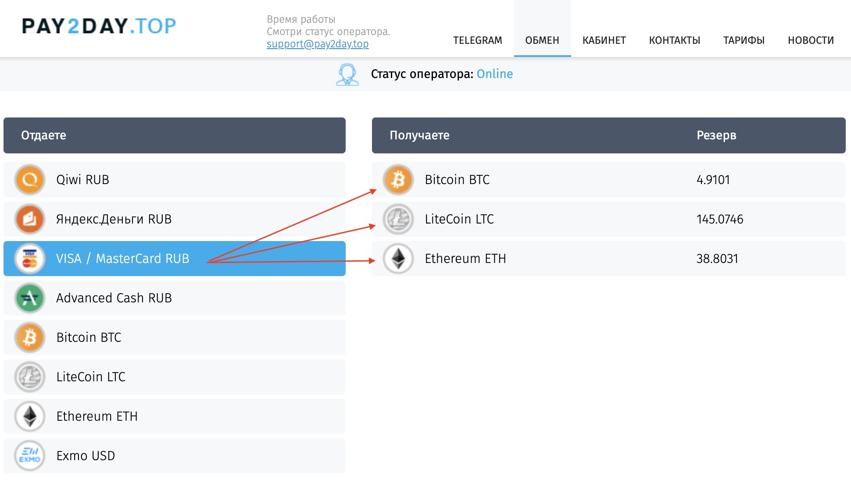Select Exmo USD as give currency
Viewport: 851px width, 504px height.
[175, 456]
